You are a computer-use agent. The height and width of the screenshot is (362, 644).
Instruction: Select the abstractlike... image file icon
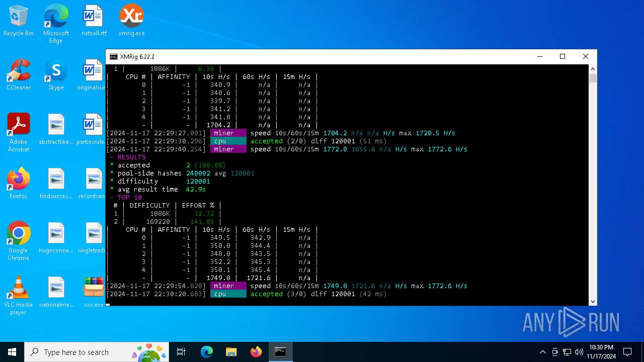coord(56,129)
